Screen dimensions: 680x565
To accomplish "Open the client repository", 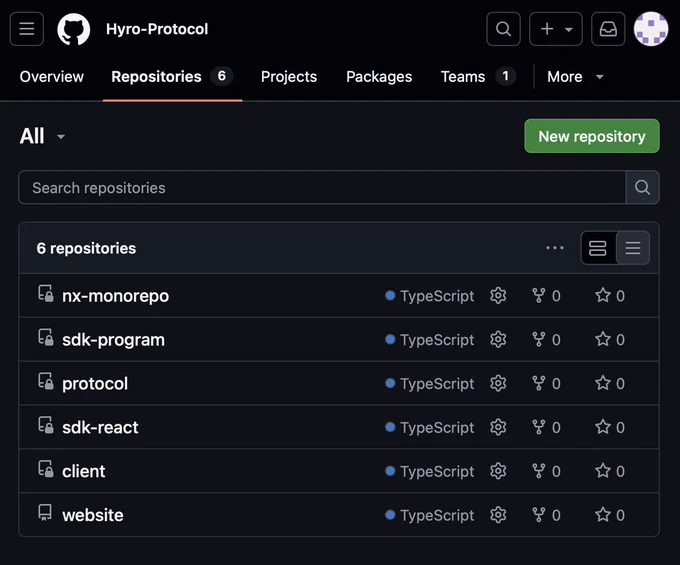I will pyautogui.click(x=84, y=471).
